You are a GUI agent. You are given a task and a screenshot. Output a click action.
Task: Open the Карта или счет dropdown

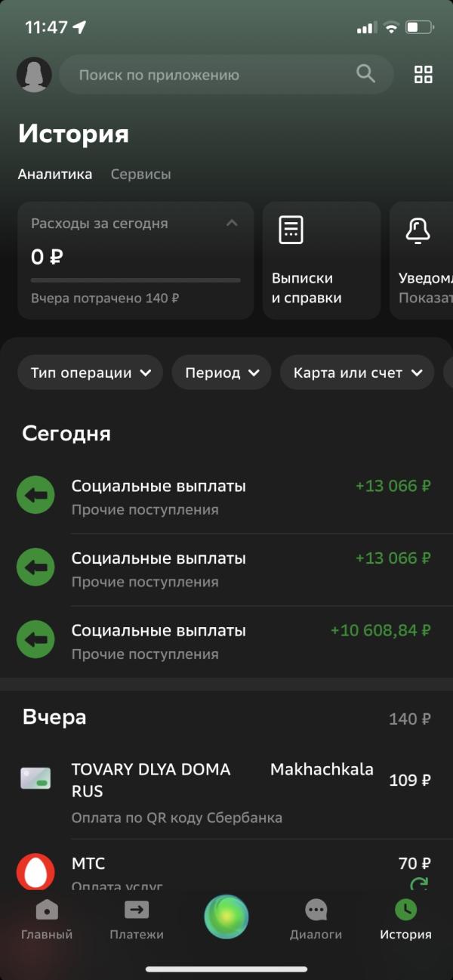[x=358, y=373]
